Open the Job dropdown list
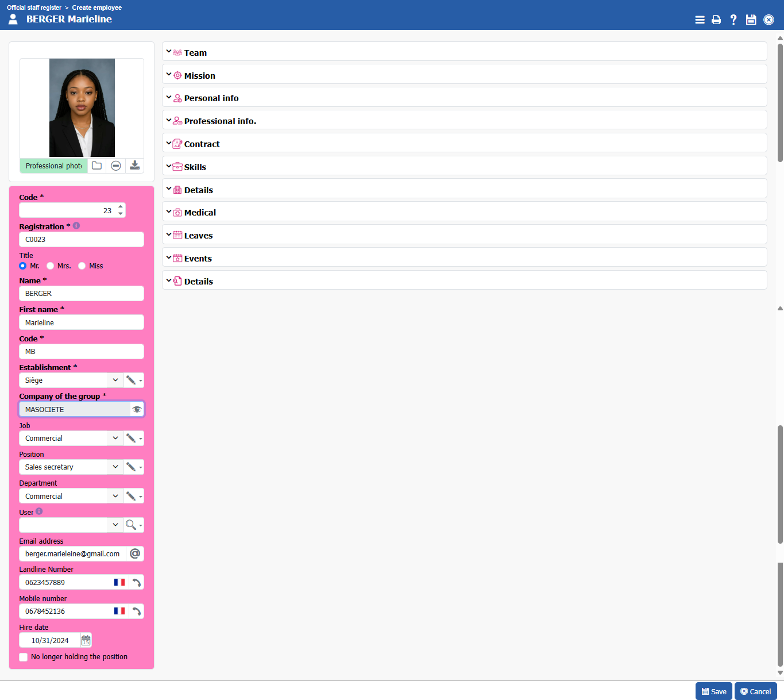Image resolution: width=784 pixels, height=700 pixels. coord(115,438)
